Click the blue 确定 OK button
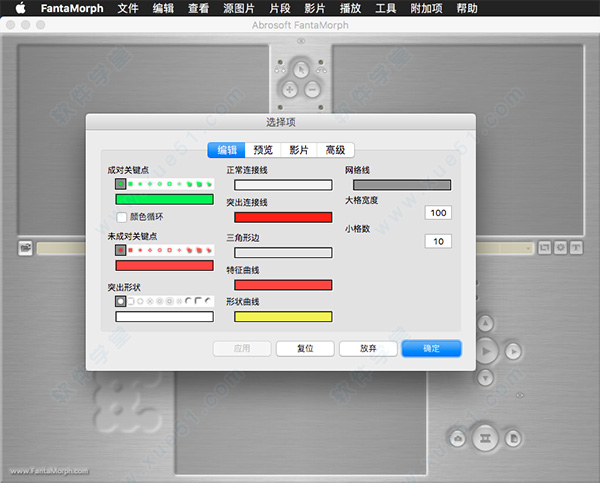The width and height of the screenshot is (600, 483). (x=432, y=349)
